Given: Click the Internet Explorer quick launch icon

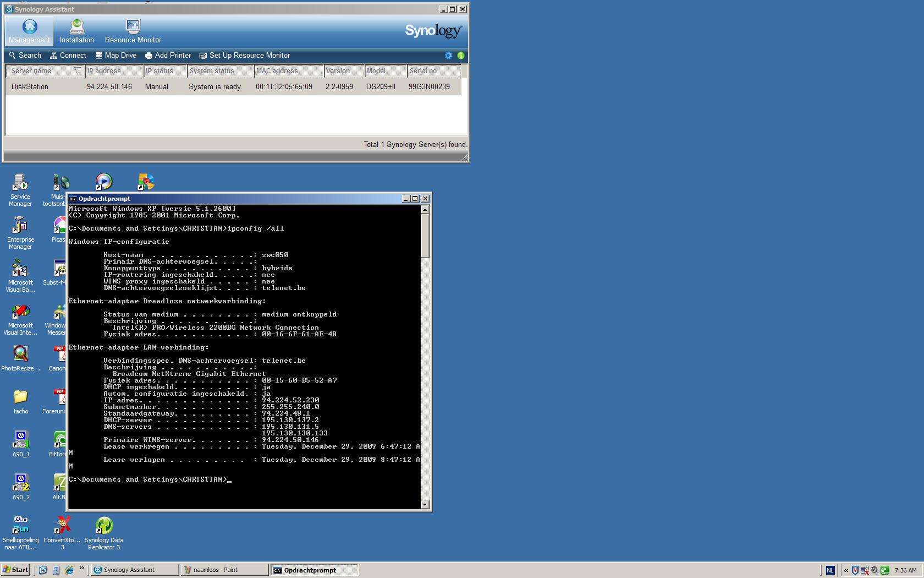Looking at the screenshot, I should point(69,570).
